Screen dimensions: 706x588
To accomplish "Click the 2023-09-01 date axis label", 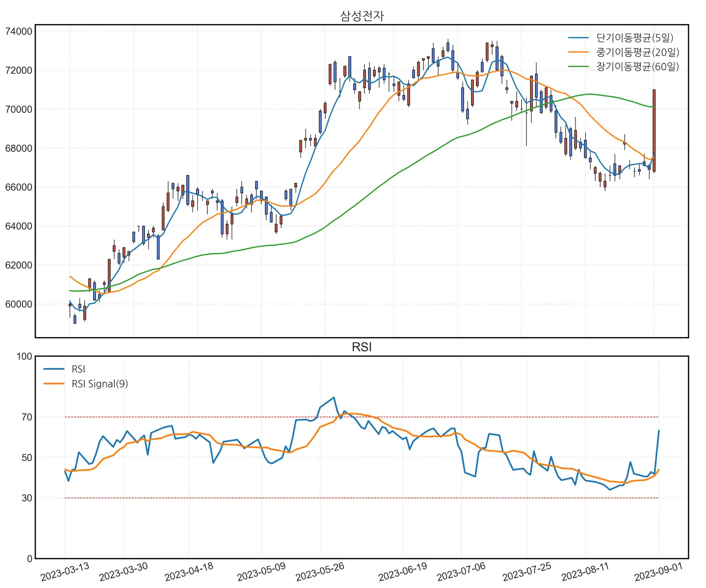I will pos(658,572).
